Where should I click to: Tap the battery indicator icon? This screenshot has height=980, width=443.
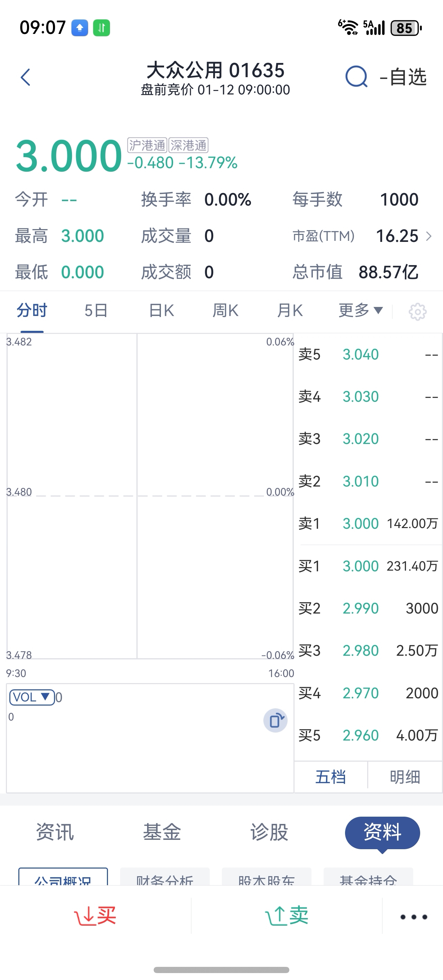tap(406, 28)
